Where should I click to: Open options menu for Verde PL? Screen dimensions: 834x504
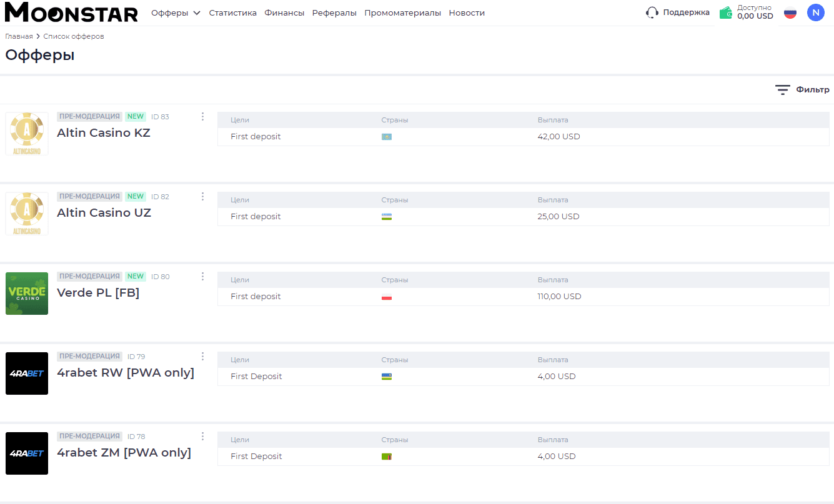[x=202, y=277]
